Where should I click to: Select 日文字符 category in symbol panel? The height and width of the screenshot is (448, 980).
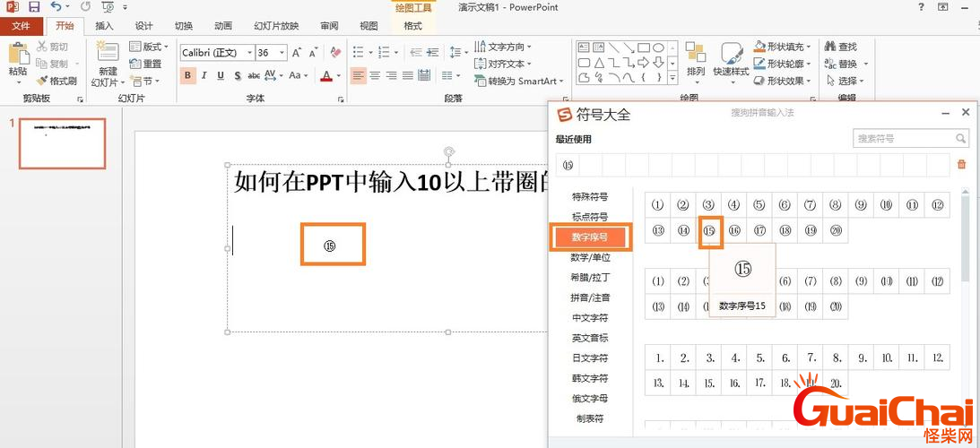point(590,358)
